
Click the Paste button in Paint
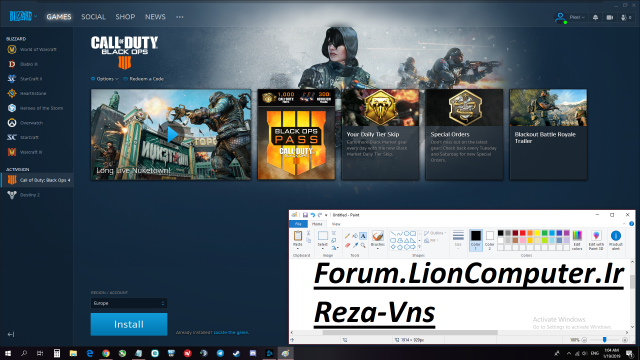[x=298, y=240]
